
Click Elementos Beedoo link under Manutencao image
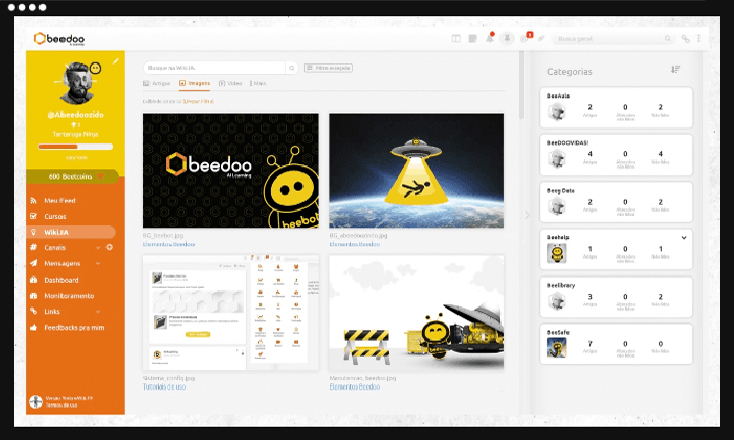coord(354,387)
